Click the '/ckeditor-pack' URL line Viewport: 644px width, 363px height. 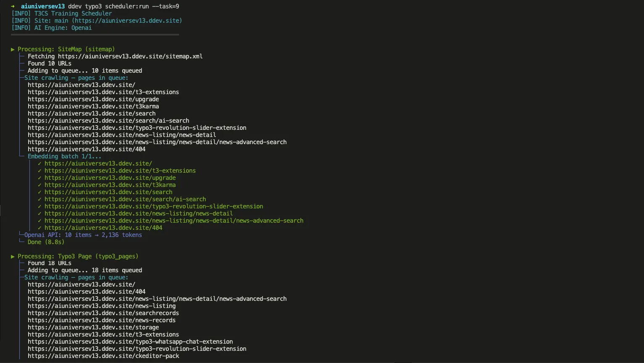coord(103,356)
